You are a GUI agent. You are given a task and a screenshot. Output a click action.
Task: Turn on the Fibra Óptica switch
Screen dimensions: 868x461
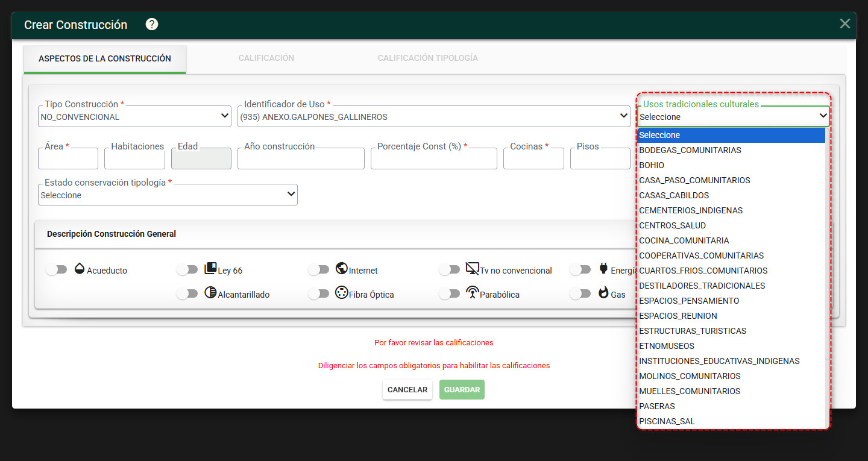318,294
